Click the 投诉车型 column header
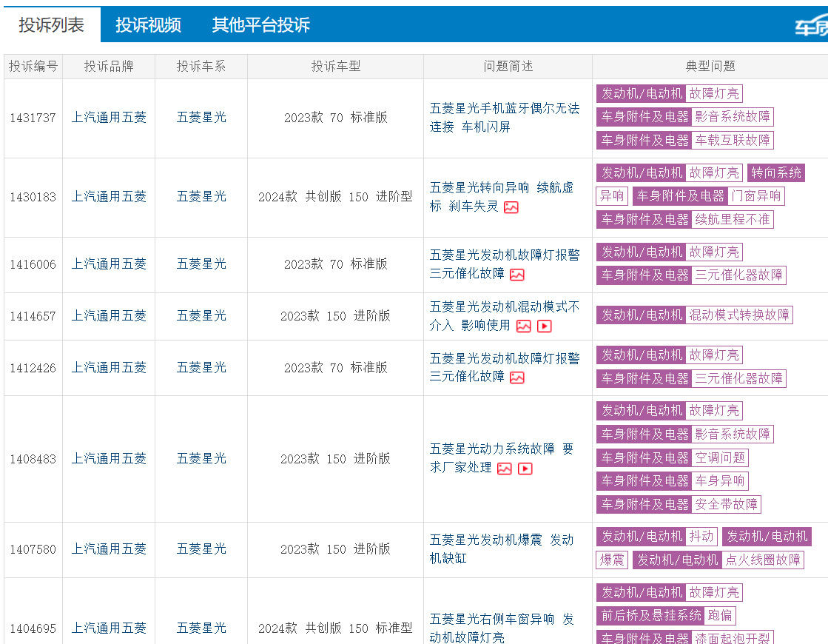 coord(335,66)
